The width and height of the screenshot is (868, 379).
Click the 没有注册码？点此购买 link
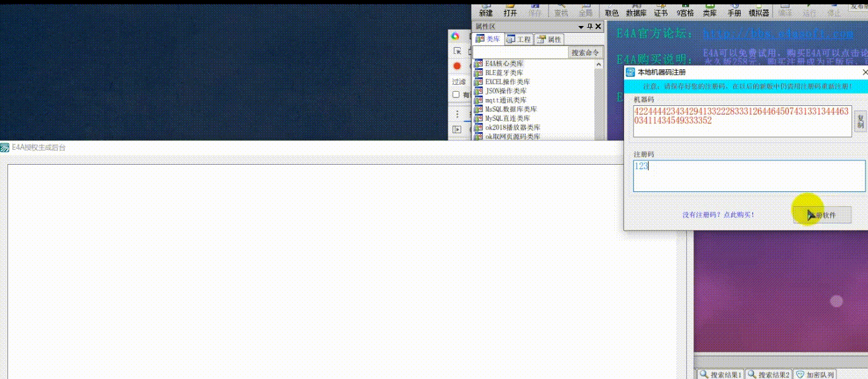pyautogui.click(x=718, y=215)
